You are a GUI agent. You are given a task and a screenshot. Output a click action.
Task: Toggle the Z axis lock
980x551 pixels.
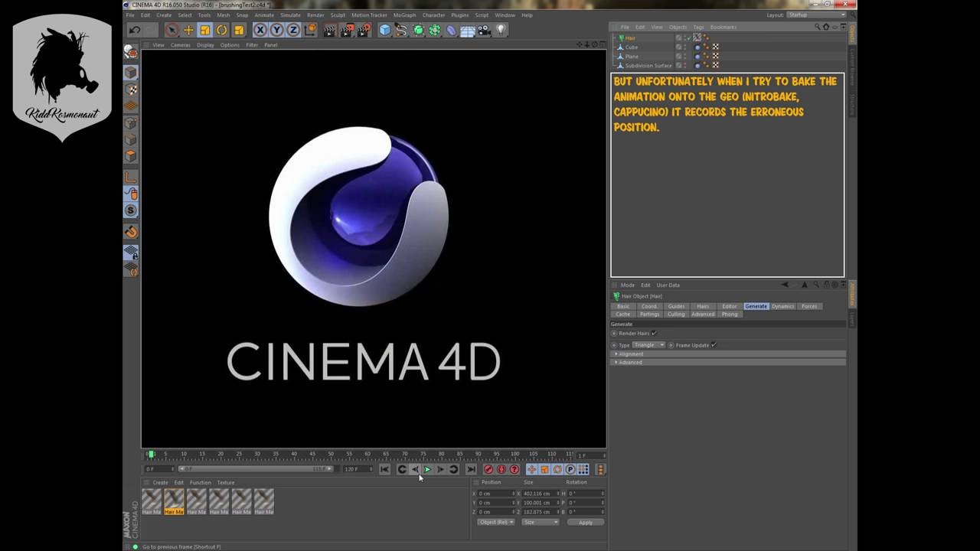(x=292, y=30)
